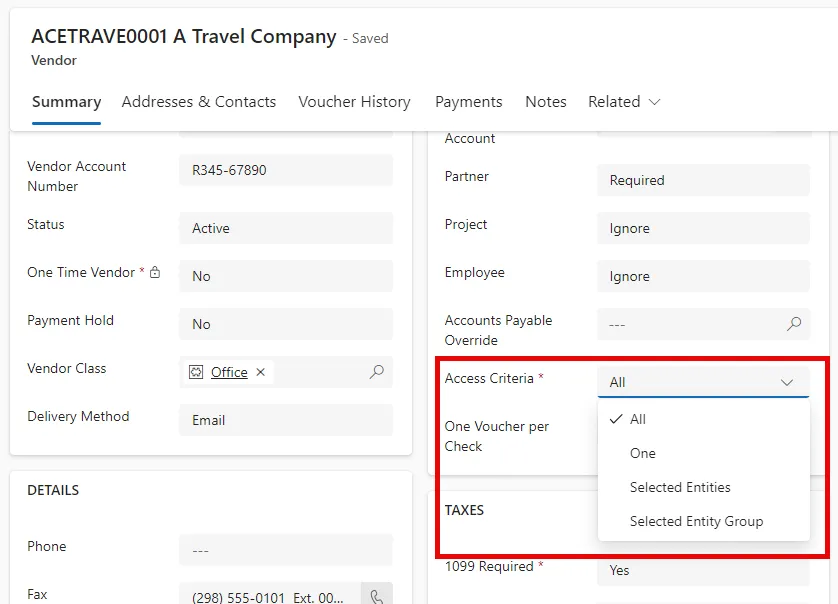Open the Employee field showing Ignore
The image size is (838, 604).
(703, 276)
